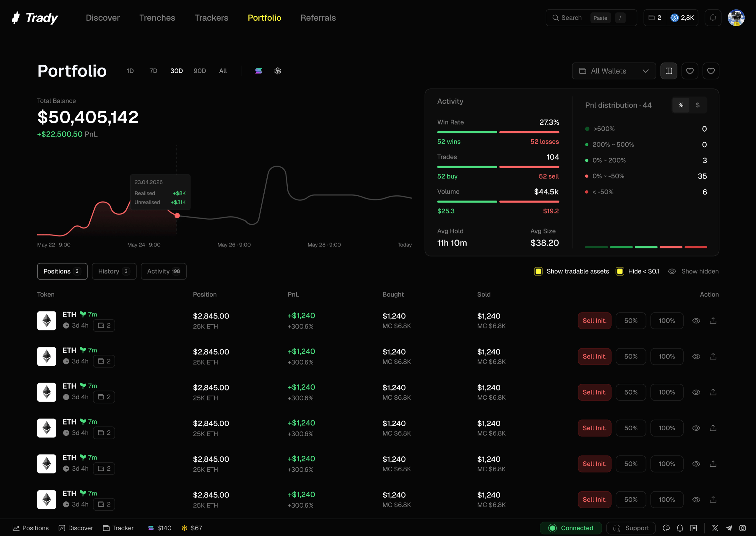
Task: Open the Trenches nav tab
Action: click(x=157, y=18)
